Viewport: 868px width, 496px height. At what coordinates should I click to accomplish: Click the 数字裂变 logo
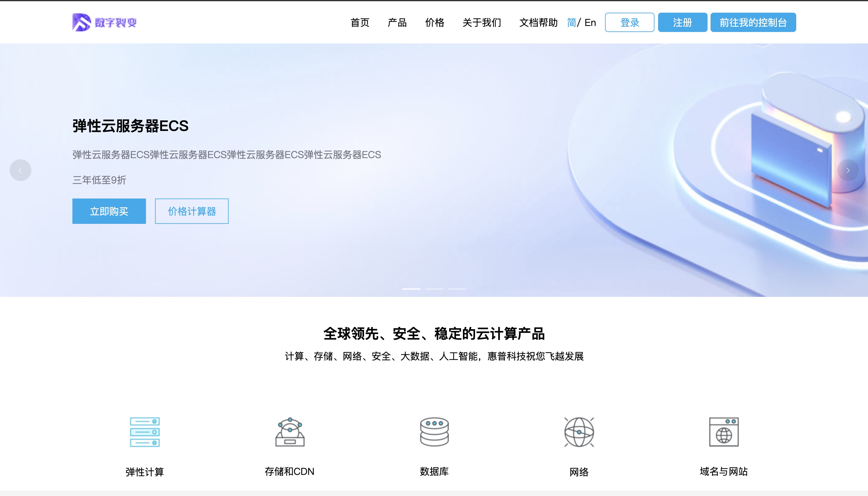point(105,23)
